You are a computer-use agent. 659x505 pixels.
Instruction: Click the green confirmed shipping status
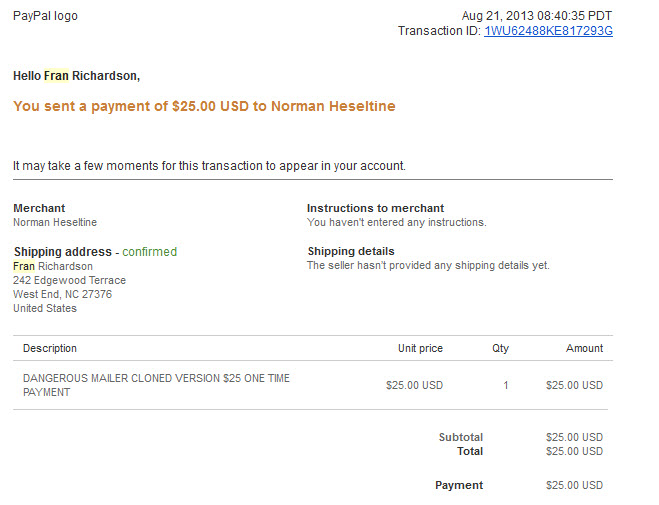click(150, 252)
